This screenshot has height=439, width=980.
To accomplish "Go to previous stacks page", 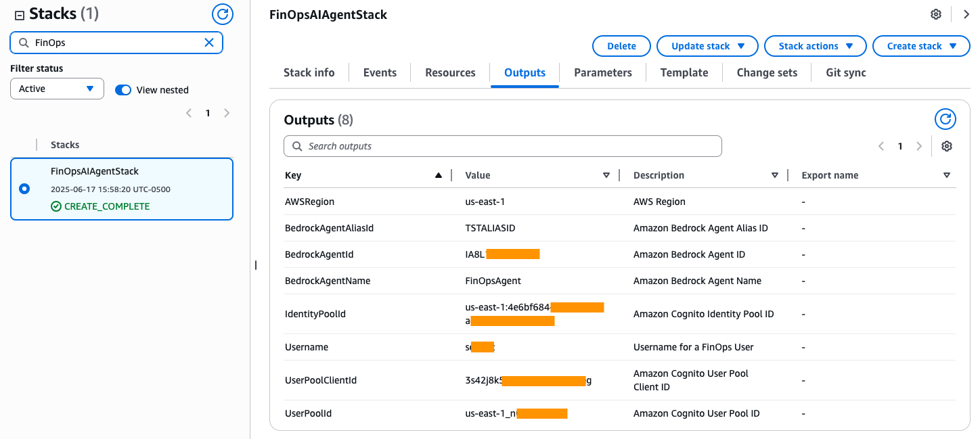I will (x=189, y=113).
